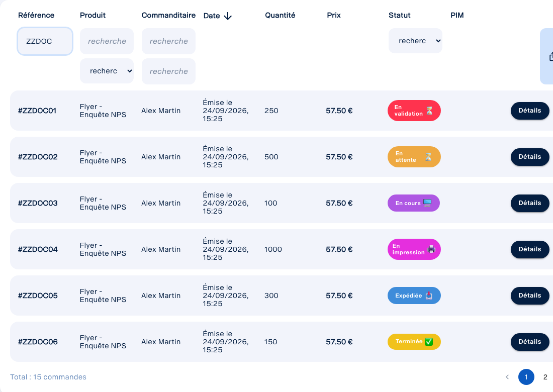This screenshot has width=553, height=392.
Task: Select page 1 in pagination
Action: (526, 377)
